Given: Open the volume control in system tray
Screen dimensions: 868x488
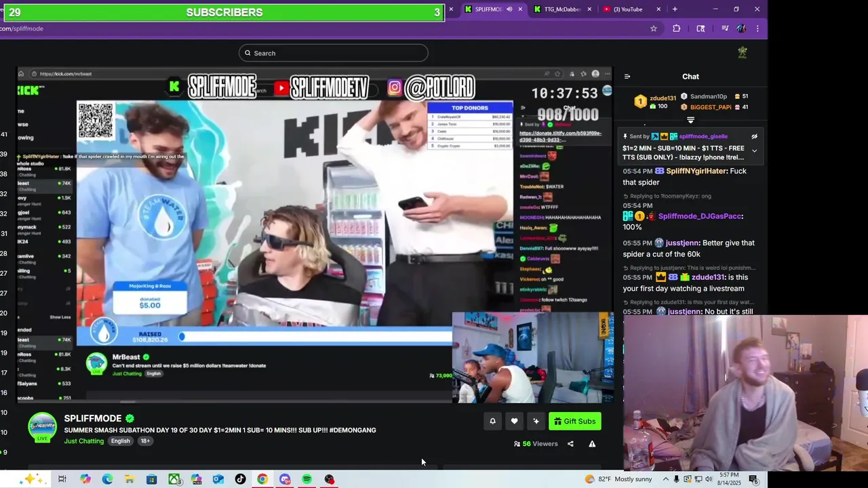Looking at the screenshot, I should coord(709,479).
